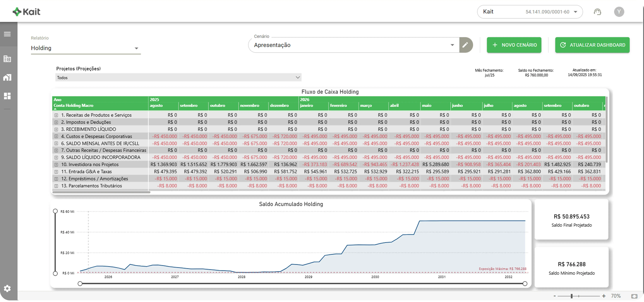The width and height of the screenshot is (644, 302).
Task: Click the fit-to-page icon
Action: 634,296
